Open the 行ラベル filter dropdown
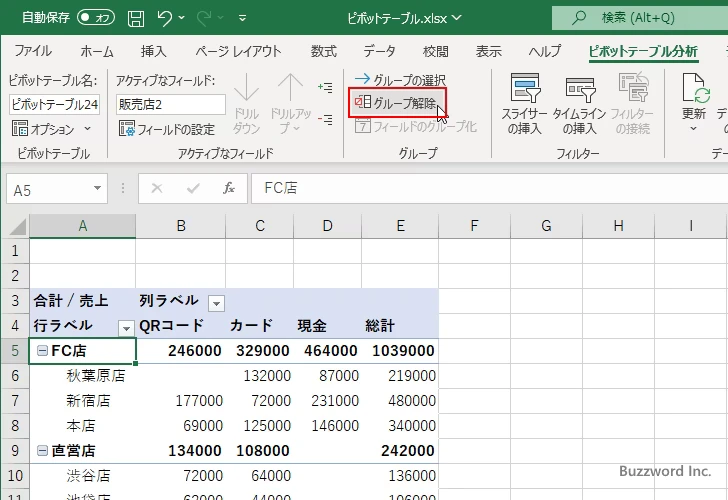This screenshot has height=500, width=728. point(126,328)
